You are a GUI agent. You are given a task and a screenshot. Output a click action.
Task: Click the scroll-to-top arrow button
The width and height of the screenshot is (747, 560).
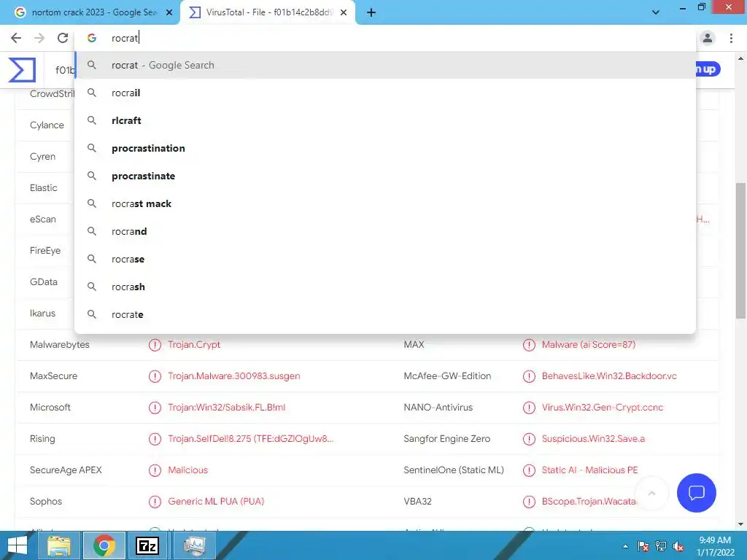tap(651, 493)
